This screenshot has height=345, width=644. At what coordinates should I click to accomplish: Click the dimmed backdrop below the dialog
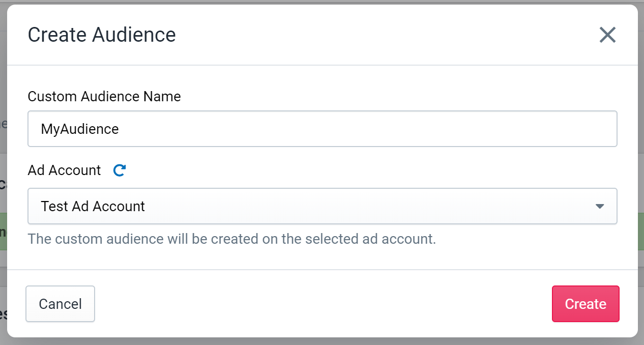(322, 341)
